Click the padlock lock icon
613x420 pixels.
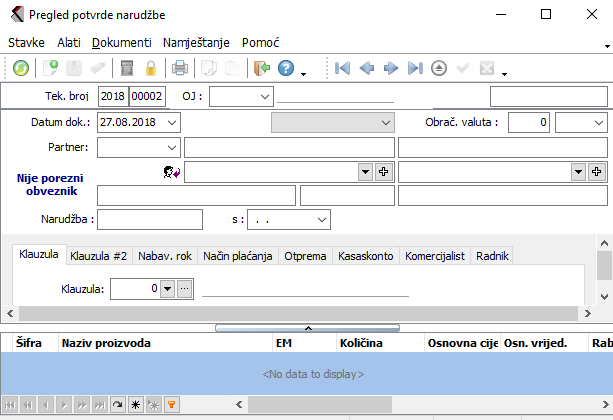[151, 69]
